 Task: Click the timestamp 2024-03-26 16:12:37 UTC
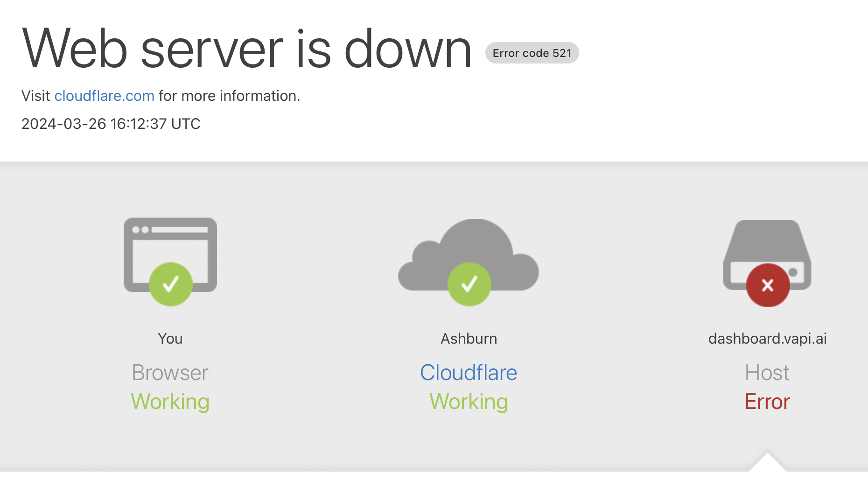pyautogui.click(x=111, y=124)
